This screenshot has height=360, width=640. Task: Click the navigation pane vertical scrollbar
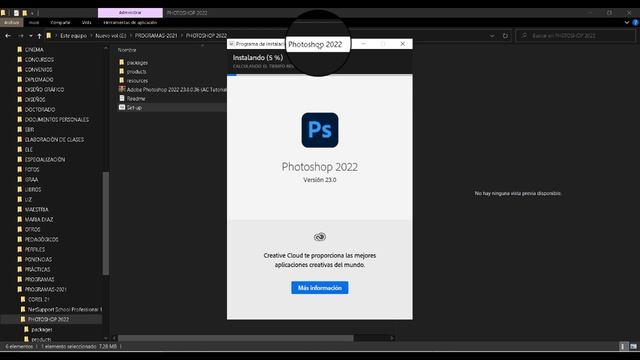click(x=106, y=223)
